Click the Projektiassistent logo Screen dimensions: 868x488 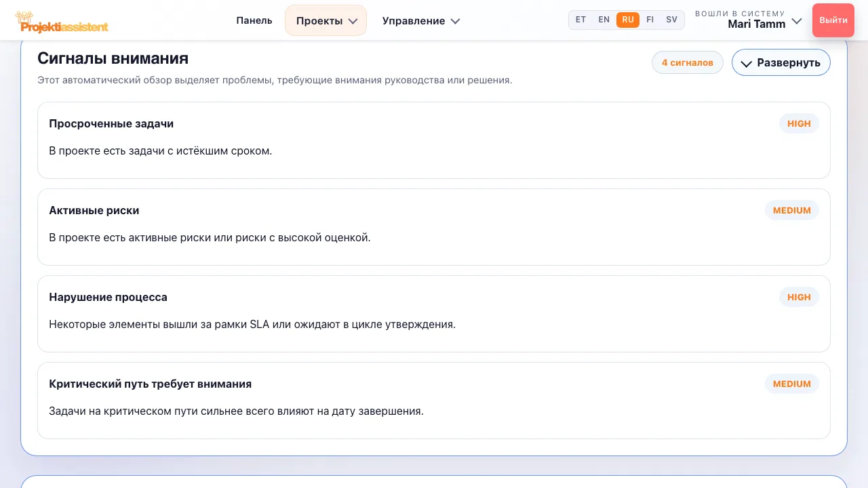62,22
